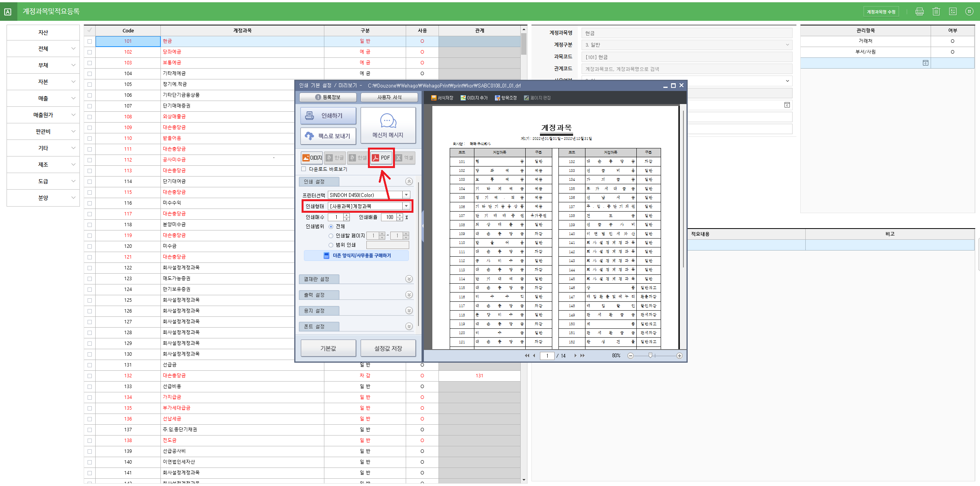Click the 이미지 export icon
The height and width of the screenshot is (486, 980).
tap(312, 158)
